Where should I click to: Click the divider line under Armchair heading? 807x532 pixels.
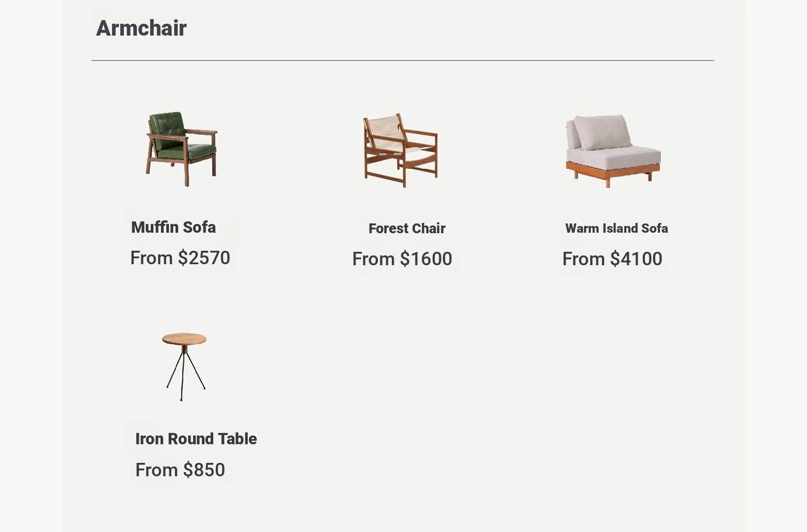pyautogui.click(x=403, y=60)
